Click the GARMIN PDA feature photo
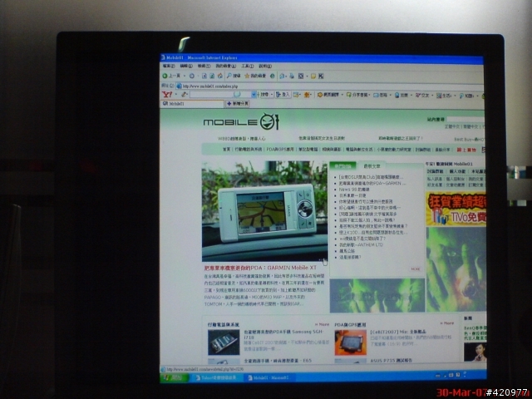Image resolution: width=532 pixels, height=399 pixels. (264, 211)
